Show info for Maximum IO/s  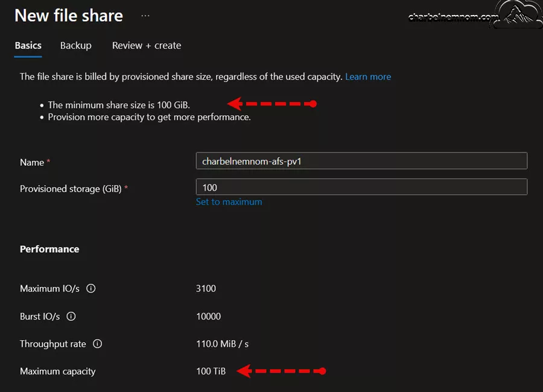tap(91, 288)
